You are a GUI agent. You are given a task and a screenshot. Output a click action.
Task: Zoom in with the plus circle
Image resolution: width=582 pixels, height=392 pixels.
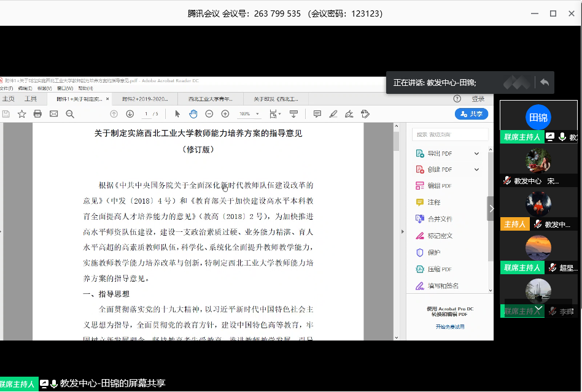(x=225, y=114)
